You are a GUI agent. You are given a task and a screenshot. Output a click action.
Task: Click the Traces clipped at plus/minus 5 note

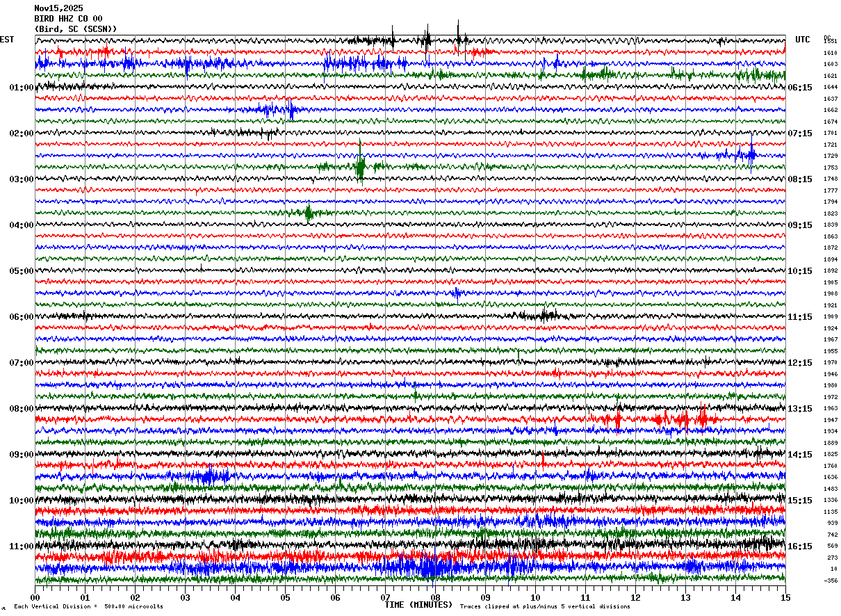coord(545,606)
